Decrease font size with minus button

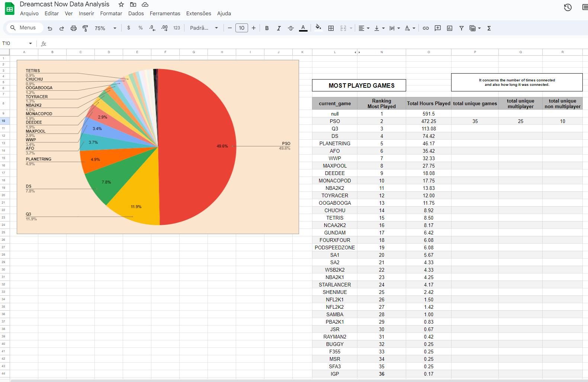pyautogui.click(x=229, y=28)
